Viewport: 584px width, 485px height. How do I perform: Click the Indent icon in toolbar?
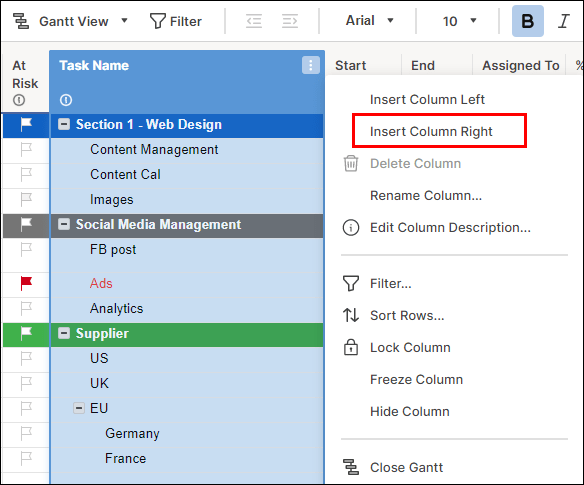(290, 21)
